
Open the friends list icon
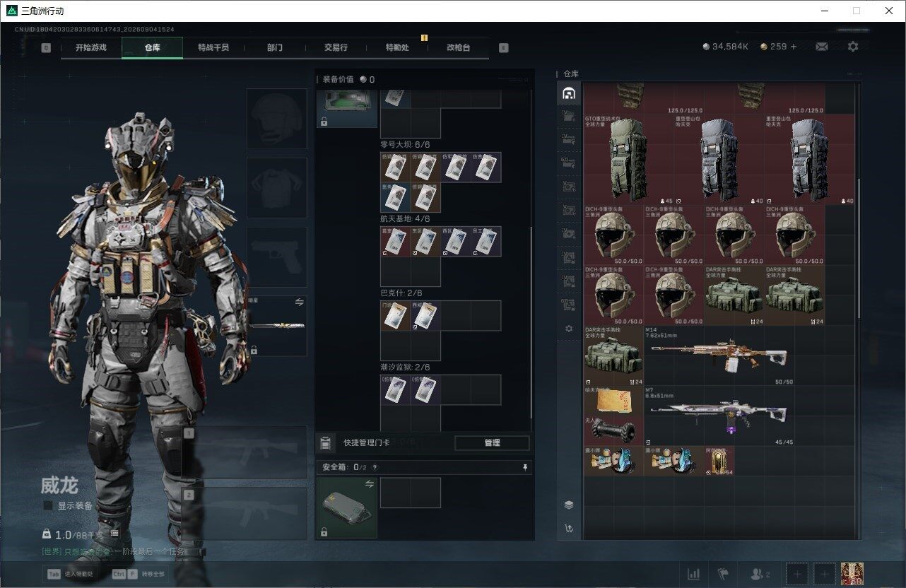click(760, 574)
